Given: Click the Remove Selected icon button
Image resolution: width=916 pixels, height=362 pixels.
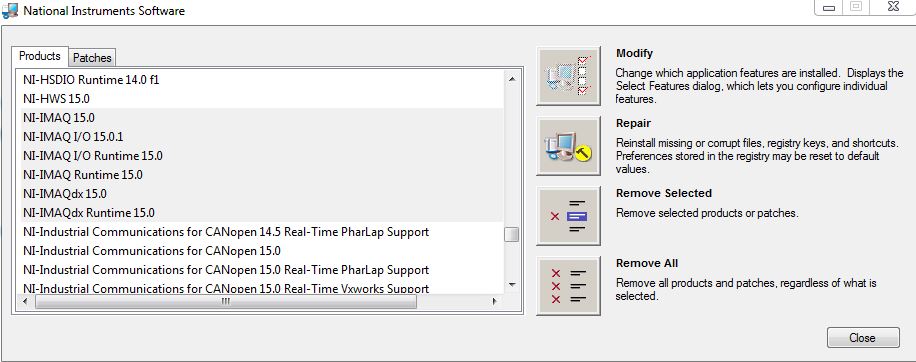Looking at the screenshot, I should click(568, 216).
